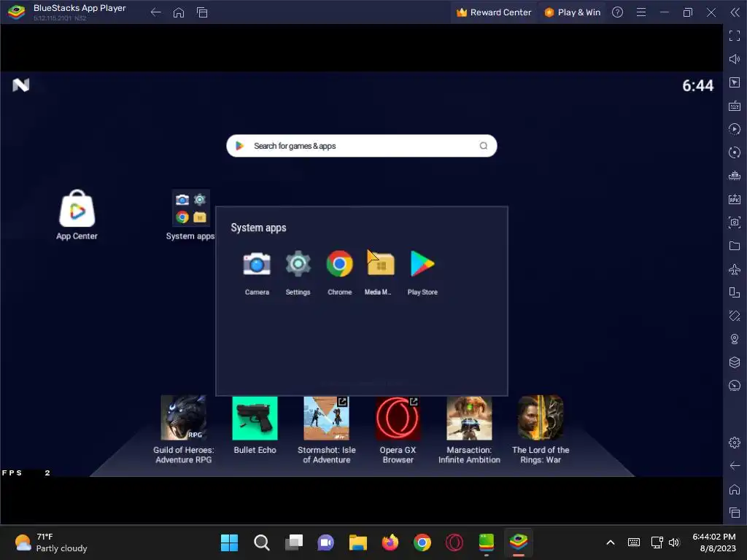Launch Firefox from taskbar
Viewport: 747px width, 560px height.
tap(390, 542)
